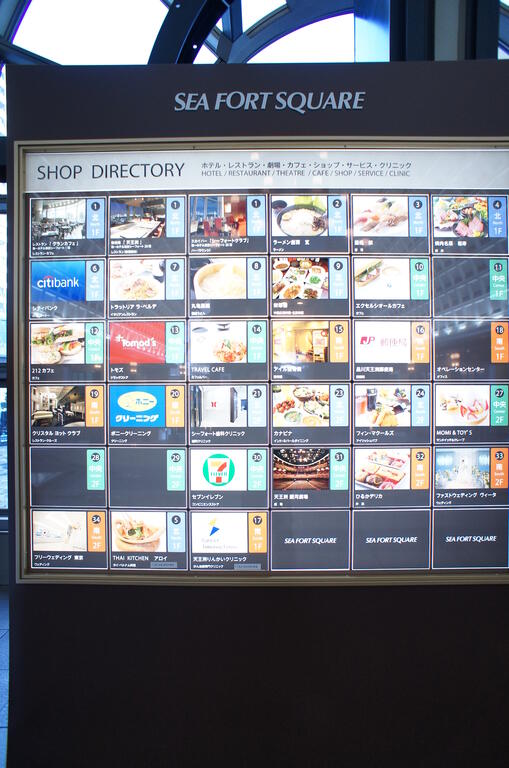Click the 7-Eleven logo
509x768 pixels.
tap(219, 470)
